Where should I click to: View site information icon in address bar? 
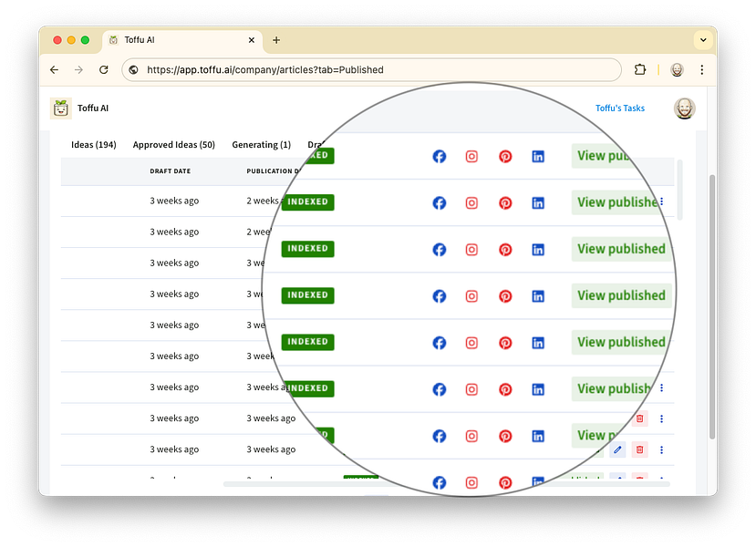tap(133, 70)
